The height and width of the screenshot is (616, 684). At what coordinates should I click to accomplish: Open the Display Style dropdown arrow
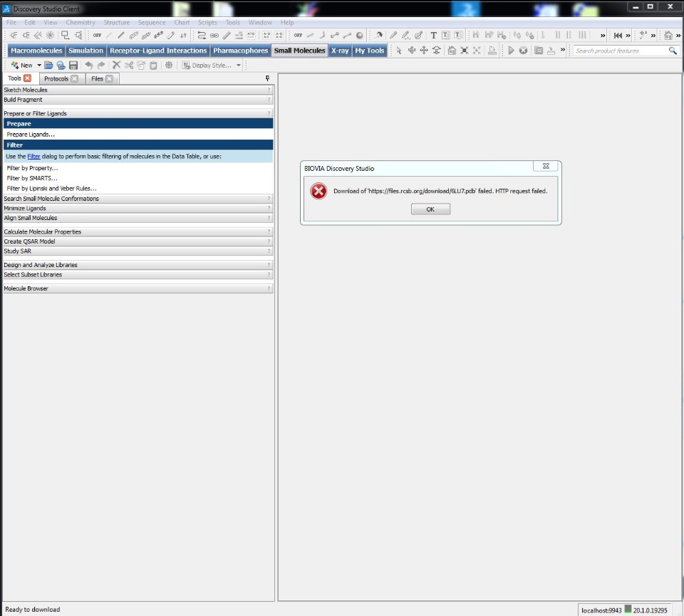click(239, 66)
